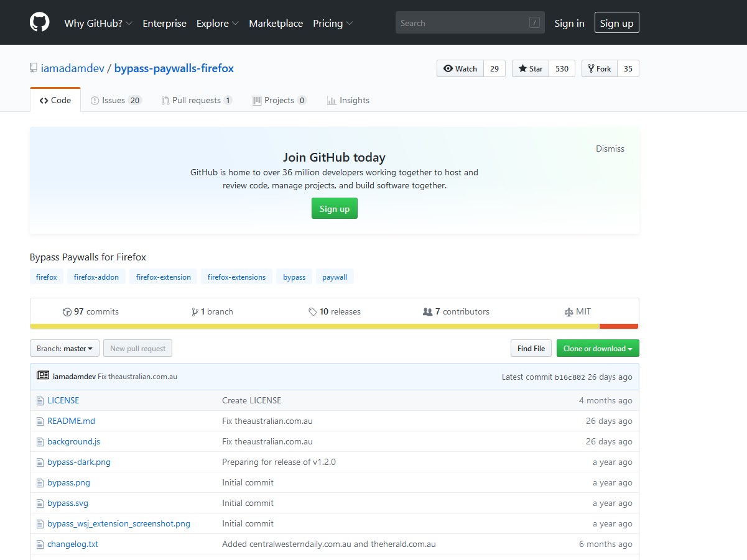
Task: Click the slash shortcut icon in search box
Action: 534,23
